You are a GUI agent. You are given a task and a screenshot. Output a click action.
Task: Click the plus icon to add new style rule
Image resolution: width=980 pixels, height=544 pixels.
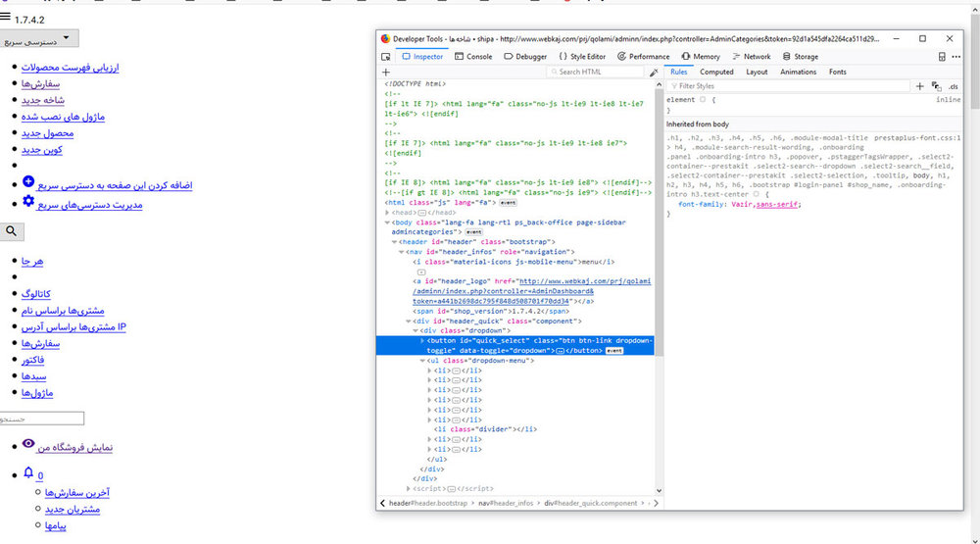[919, 86]
